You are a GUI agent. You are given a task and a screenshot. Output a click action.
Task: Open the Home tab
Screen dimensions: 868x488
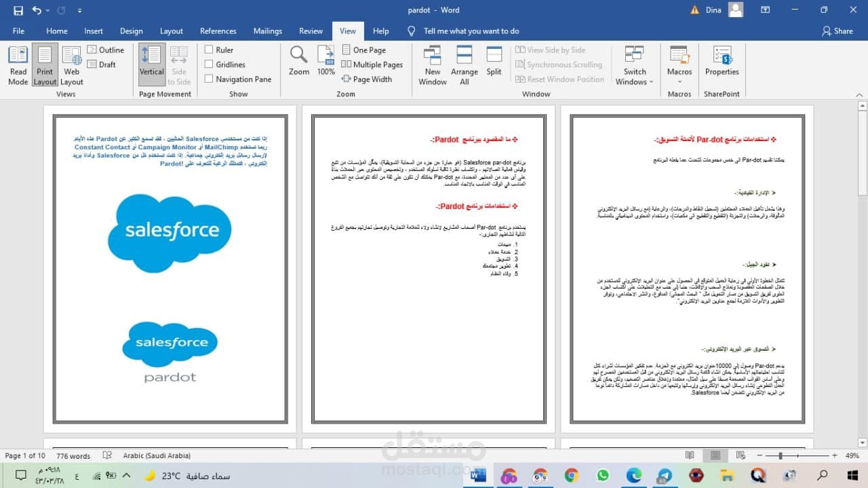pos(57,31)
